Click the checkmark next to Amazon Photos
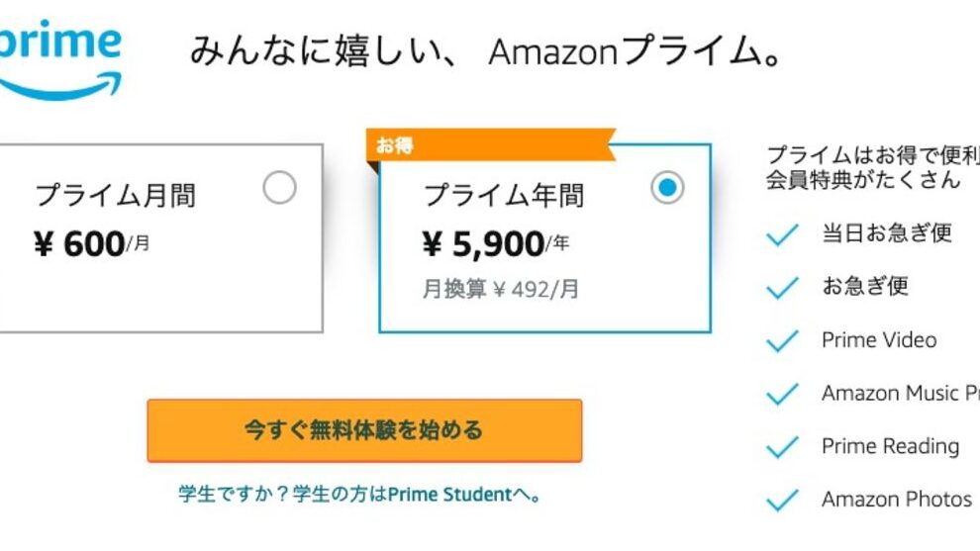The image size is (980, 551). pyautogui.click(x=782, y=501)
